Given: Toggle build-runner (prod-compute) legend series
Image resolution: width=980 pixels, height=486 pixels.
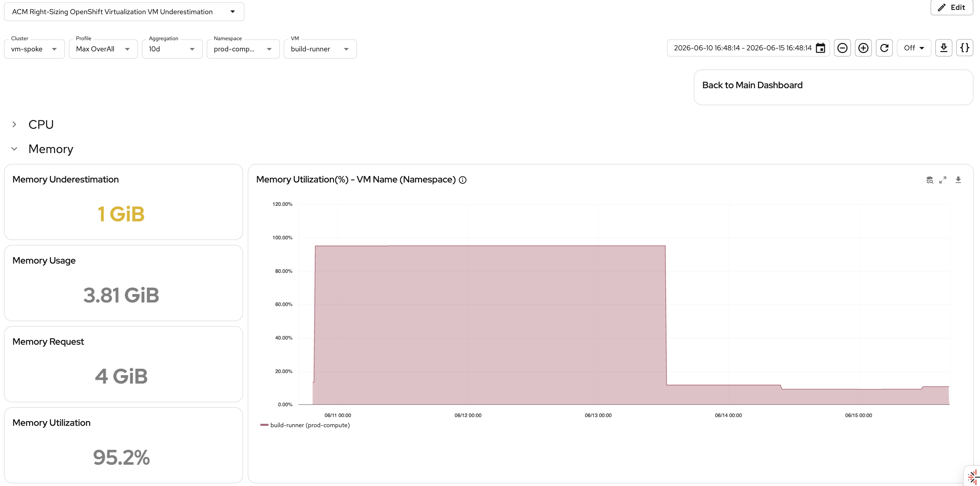Looking at the screenshot, I should pos(305,425).
